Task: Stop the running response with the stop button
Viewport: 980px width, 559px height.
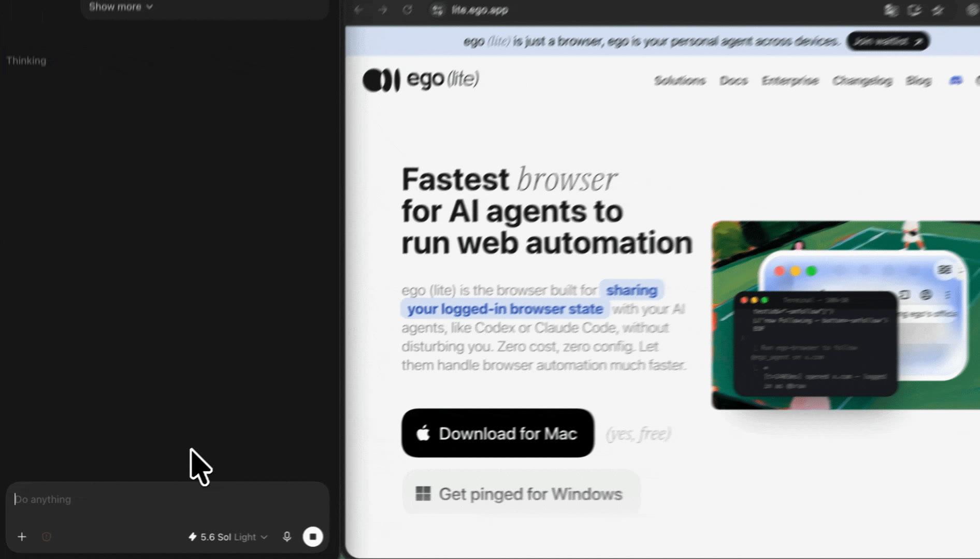Action: tap(313, 537)
